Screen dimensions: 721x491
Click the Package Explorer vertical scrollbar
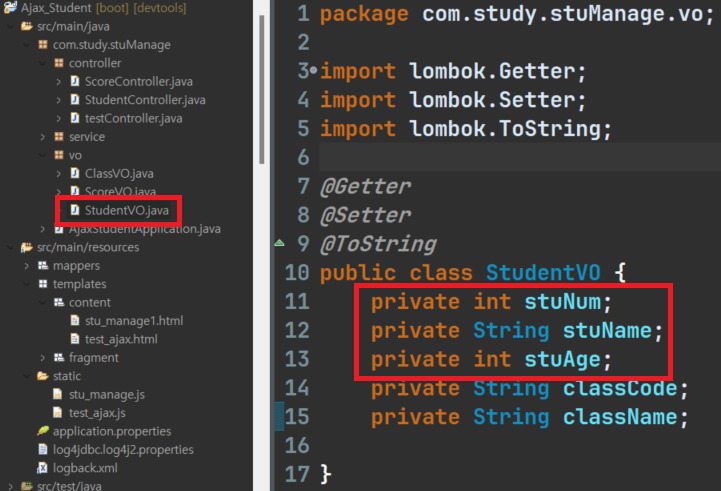(x=262, y=89)
